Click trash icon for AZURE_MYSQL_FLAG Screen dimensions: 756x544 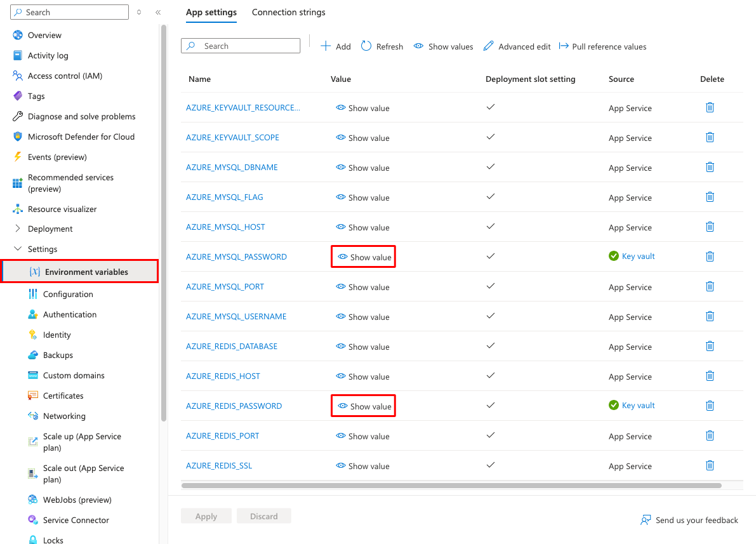710,197
